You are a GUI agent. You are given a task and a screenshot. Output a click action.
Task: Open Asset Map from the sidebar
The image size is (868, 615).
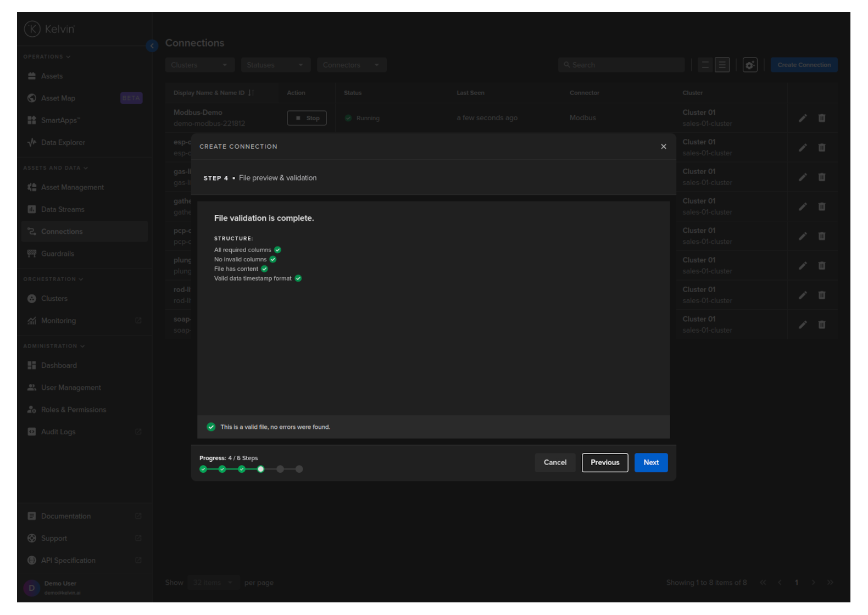click(x=58, y=98)
